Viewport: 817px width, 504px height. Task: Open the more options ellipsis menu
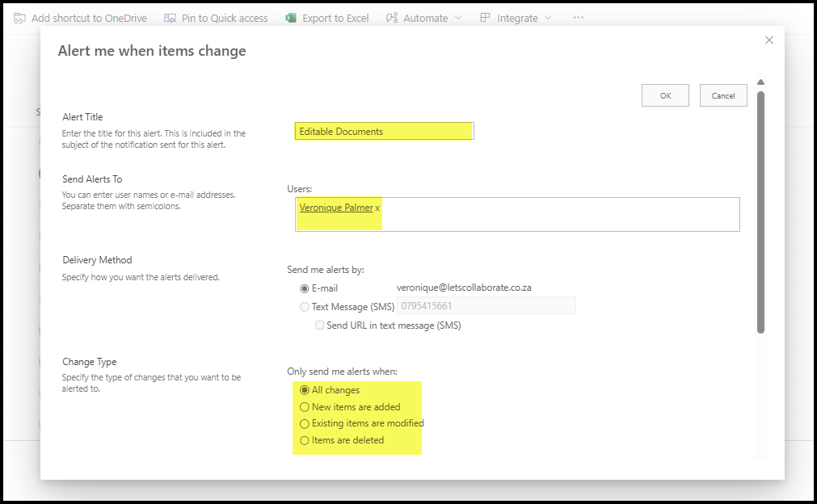[x=578, y=18]
